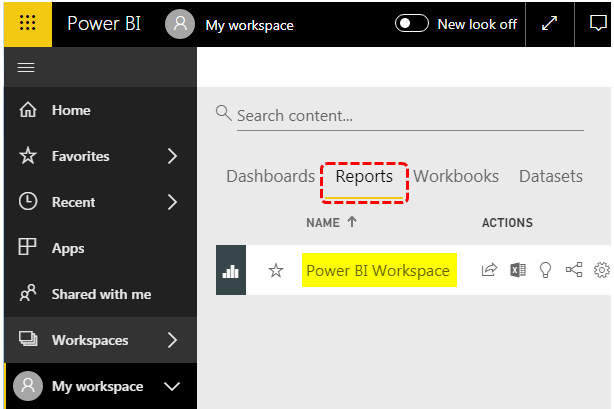614x409 pixels.
Task: Expand the Favorites flyout chevron
Action: [x=172, y=156]
